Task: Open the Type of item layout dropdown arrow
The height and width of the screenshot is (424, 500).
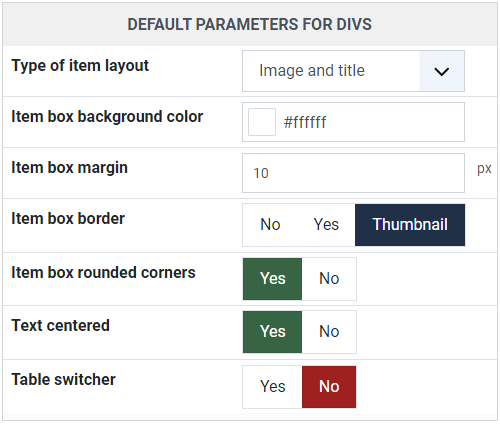Action: point(442,71)
